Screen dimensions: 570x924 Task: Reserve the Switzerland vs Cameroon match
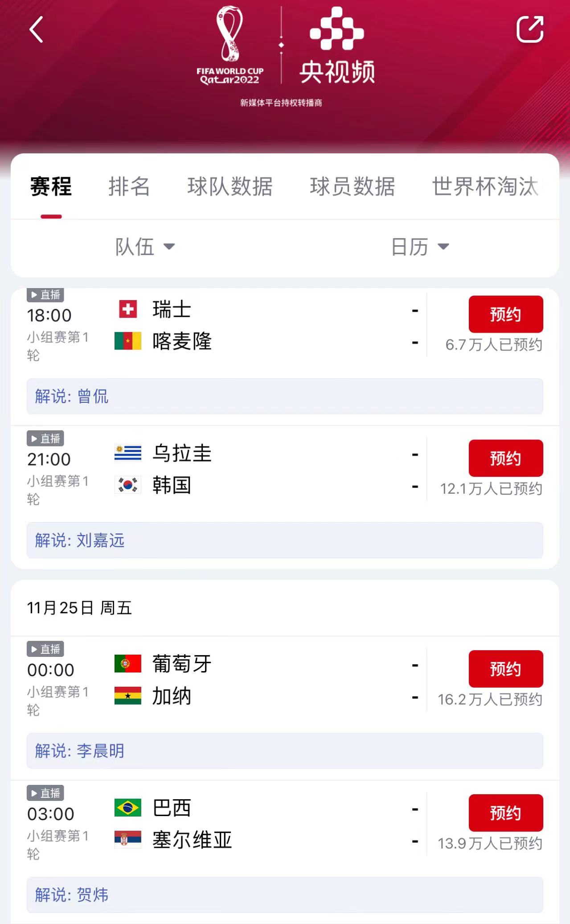tap(505, 314)
